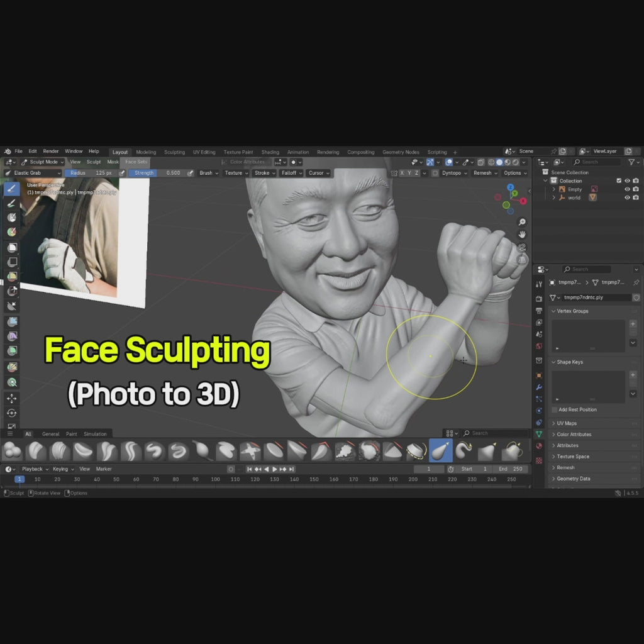Open the outliner filter icon
Screen dimensions: 644x644
click(x=633, y=162)
